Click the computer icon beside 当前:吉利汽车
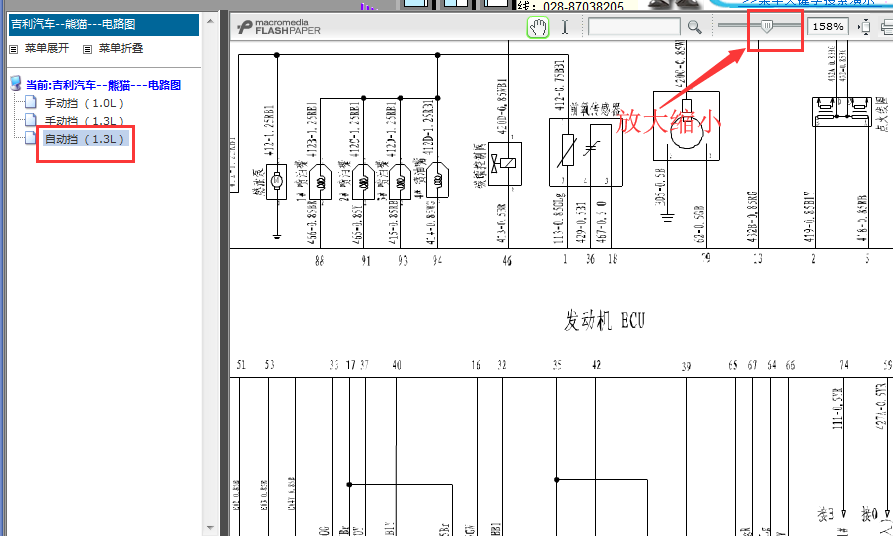 [x=16, y=84]
